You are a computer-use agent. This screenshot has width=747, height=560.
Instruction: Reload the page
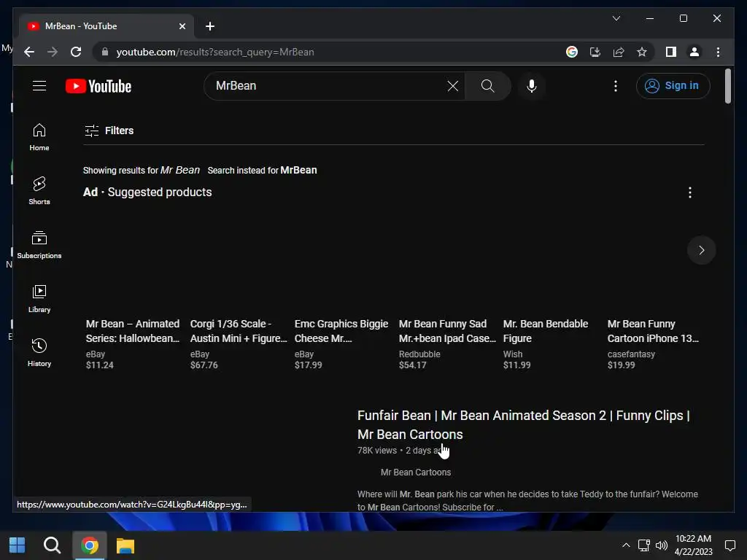tap(76, 52)
